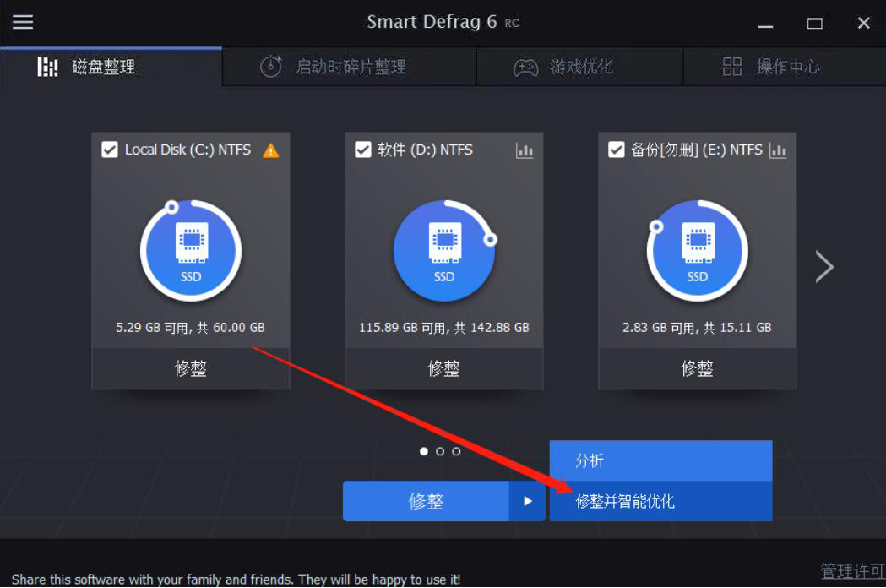Open the 管理许可 link
The image size is (886, 588).
click(x=853, y=570)
